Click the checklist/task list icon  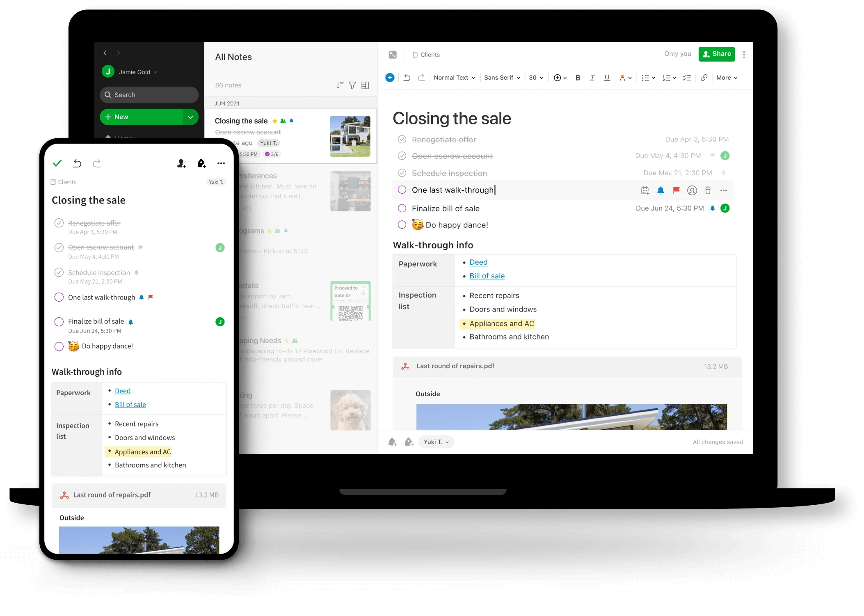point(687,77)
